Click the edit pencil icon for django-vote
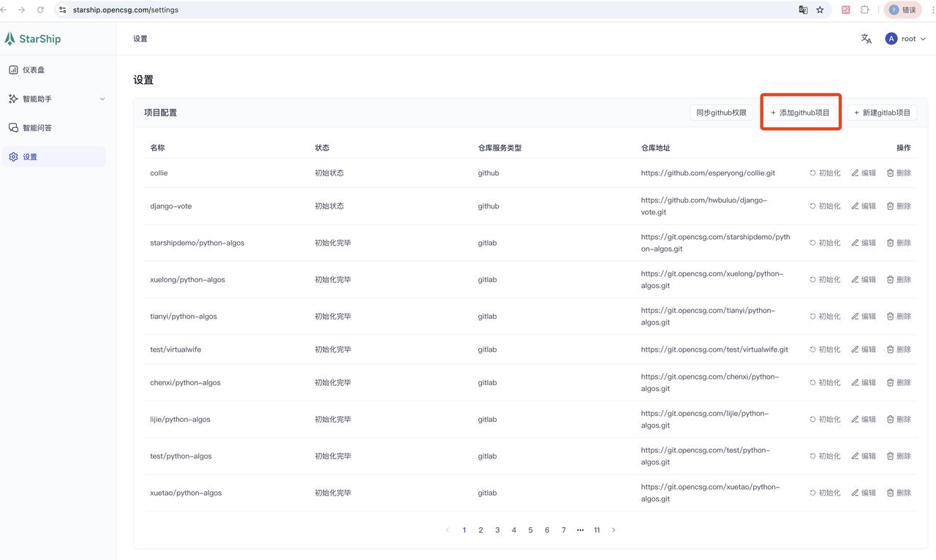936x560 pixels. click(854, 205)
